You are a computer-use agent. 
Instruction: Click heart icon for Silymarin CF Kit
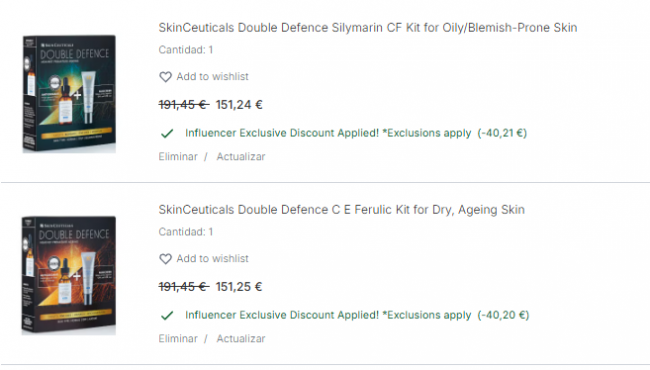(165, 77)
